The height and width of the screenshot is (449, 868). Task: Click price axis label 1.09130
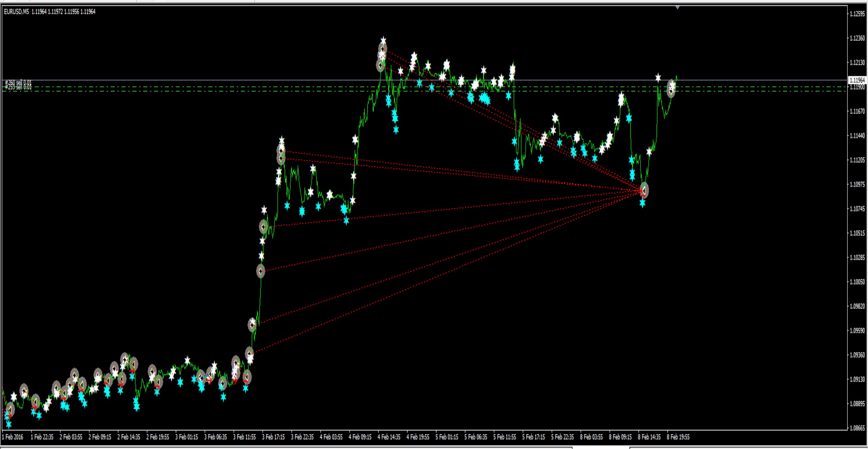857,380
